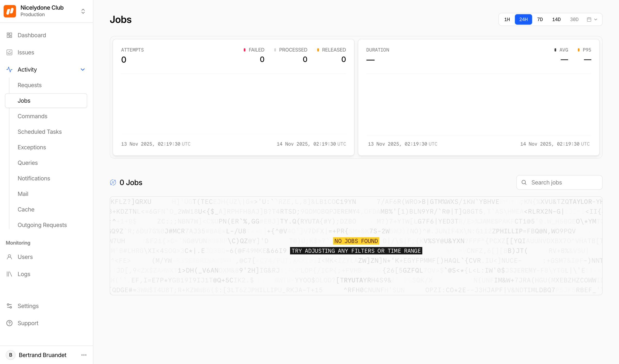This screenshot has height=364, width=619.
Task: Click the NO JOBS FOUND label
Action: (x=356, y=241)
